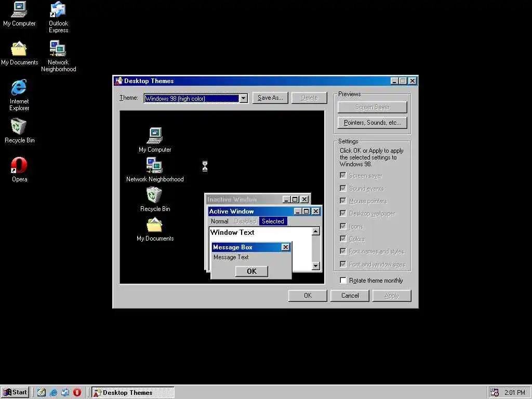Toggle Mouse pointers checkbox
This screenshot has width=532, height=399.
point(343,201)
